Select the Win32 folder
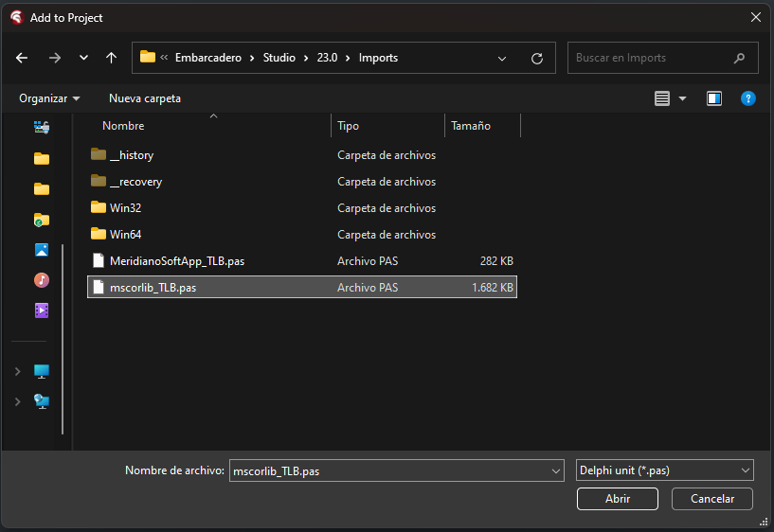This screenshot has height=532, width=774. tap(302, 208)
